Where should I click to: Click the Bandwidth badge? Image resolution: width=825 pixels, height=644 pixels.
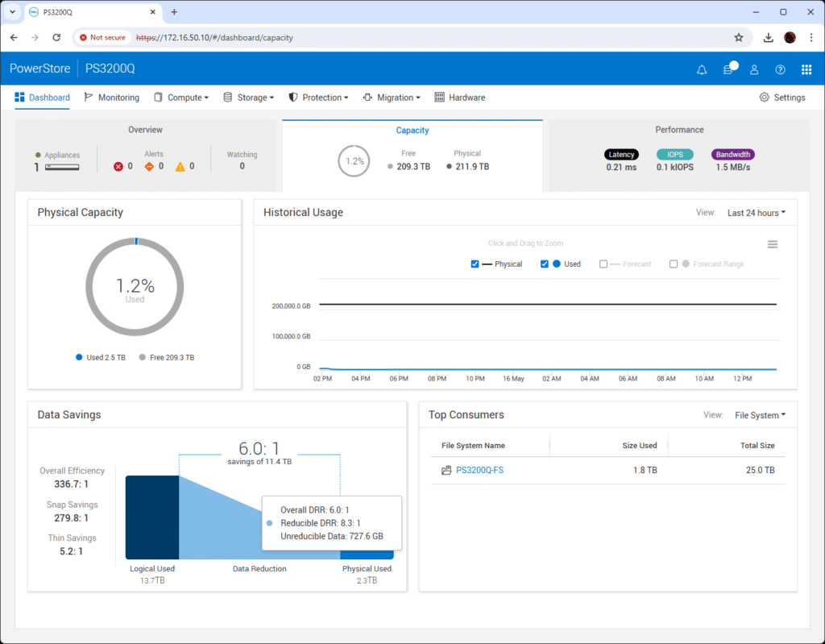coord(733,154)
